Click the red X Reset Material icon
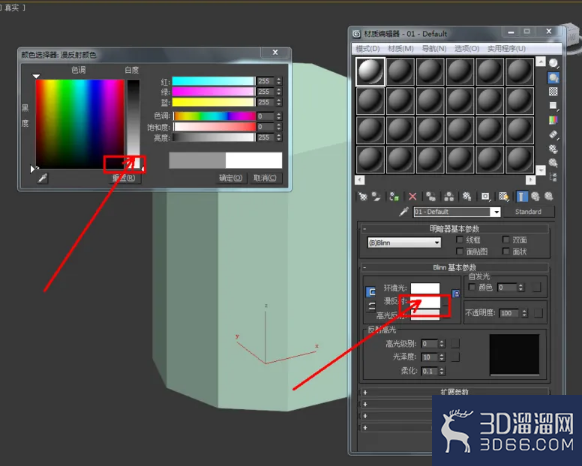The height and width of the screenshot is (466, 582). 412,196
